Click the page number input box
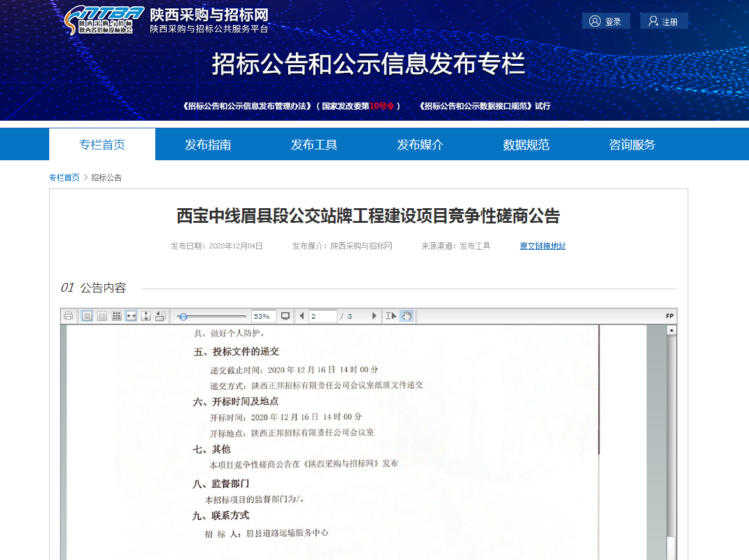The image size is (749, 560). (322, 316)
